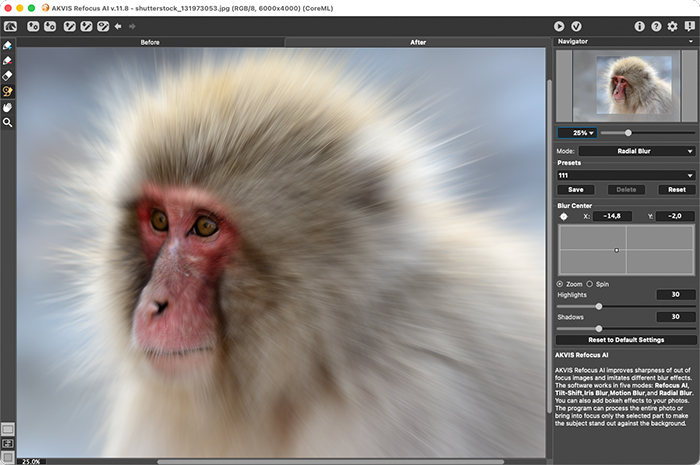The width and height of the screenshot is (700, 465).
Task: Open Preferences with the gear icon
Action: click(x=672, y=26)
